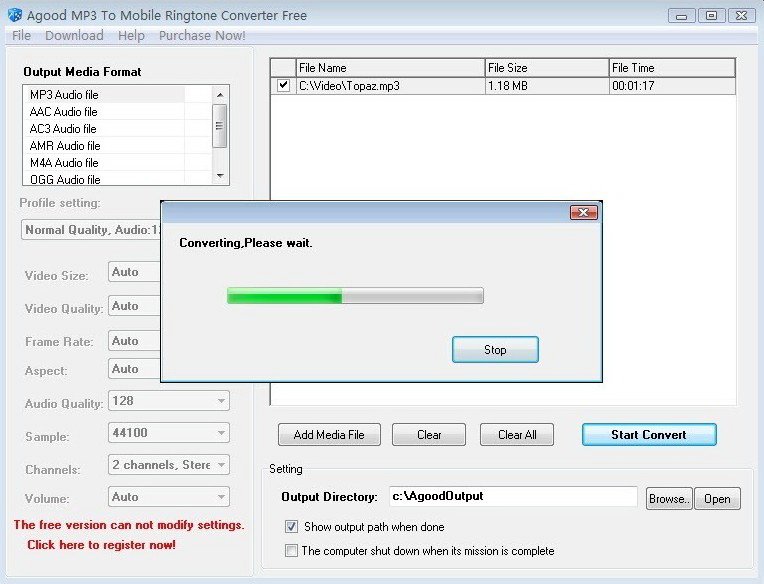Screen dimensions: 764x584
Task: Open the output directory folder
Action: tap(717, 499)
